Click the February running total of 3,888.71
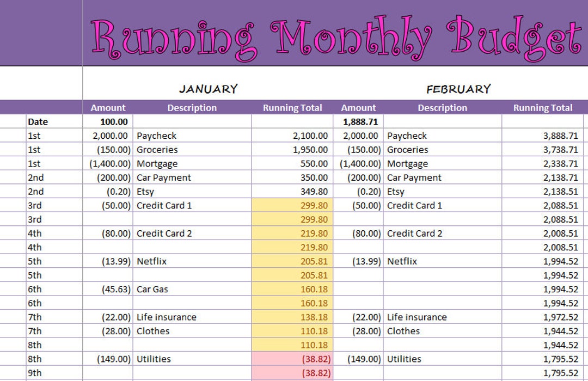Viewport: 588px width, 381px height. [x=543, y=136]
